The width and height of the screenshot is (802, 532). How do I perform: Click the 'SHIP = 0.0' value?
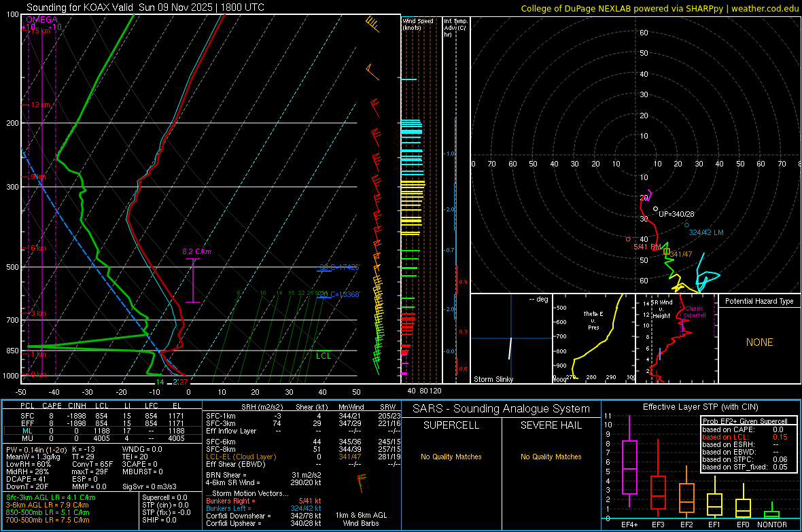(159, 520)
